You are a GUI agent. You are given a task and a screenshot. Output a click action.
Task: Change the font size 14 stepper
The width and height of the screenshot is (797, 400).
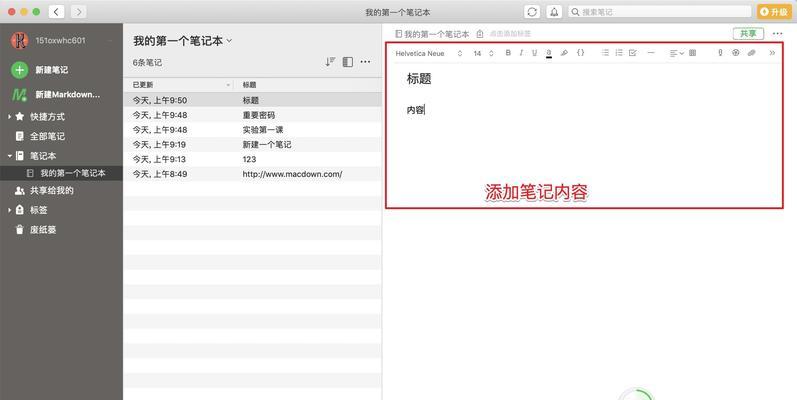pos(492,53)
